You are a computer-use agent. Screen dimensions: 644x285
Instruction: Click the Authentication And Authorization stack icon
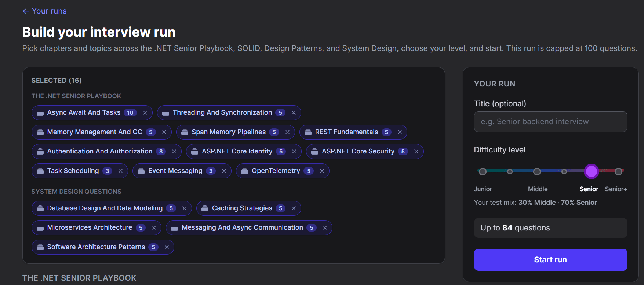tap(40, 152)
